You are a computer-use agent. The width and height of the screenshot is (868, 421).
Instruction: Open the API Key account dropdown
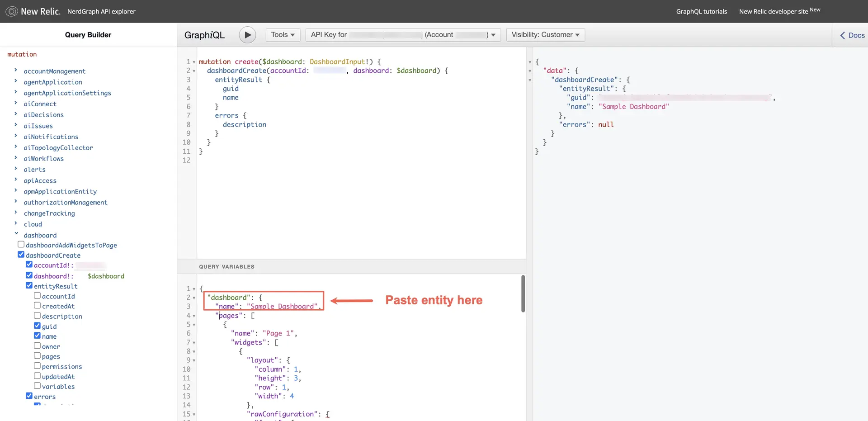click(x=403, y=35)
